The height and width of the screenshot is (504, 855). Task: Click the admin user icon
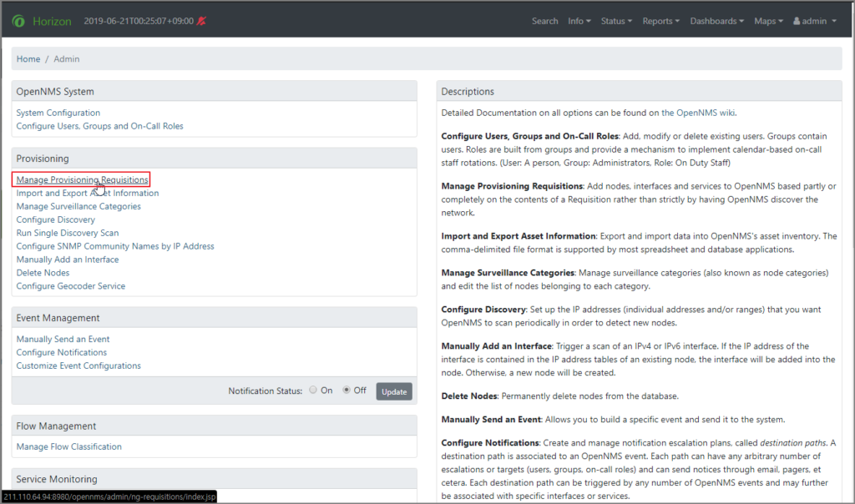pos(796,21)
